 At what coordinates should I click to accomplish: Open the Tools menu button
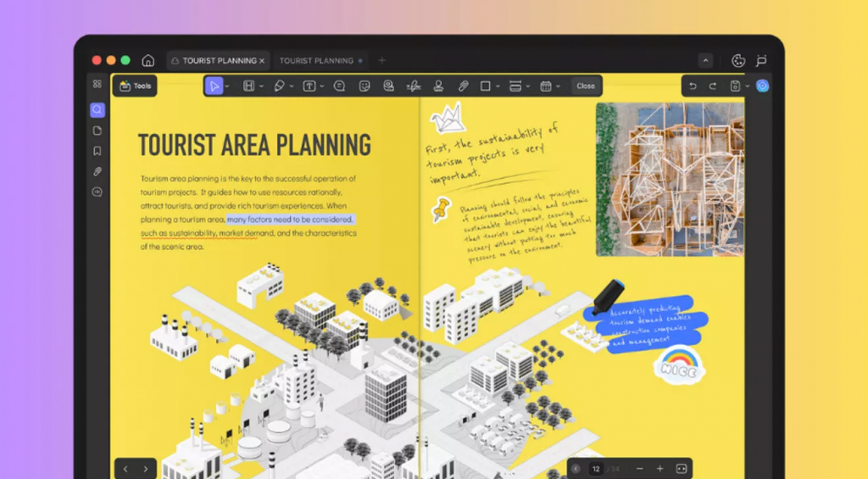click(x=135, y=86)
